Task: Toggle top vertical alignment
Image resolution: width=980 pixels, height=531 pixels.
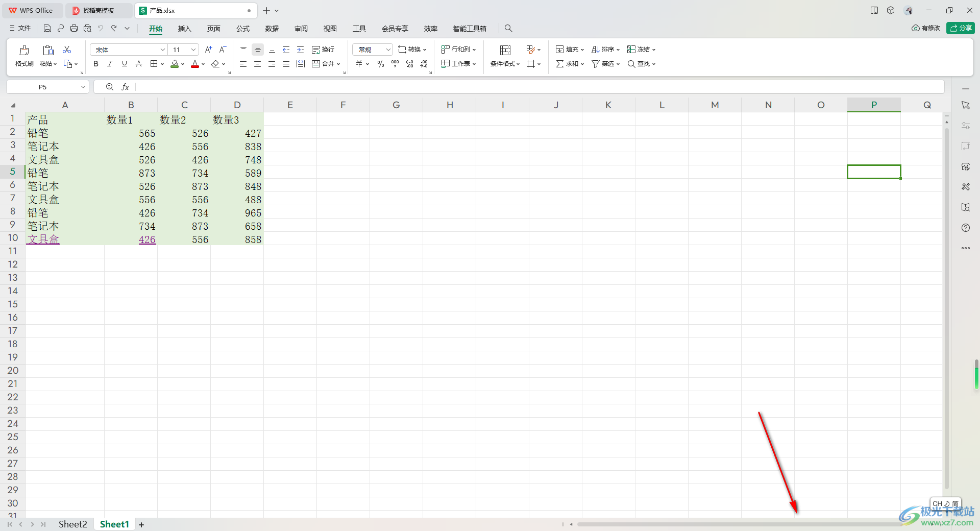Action: (243, 50)
